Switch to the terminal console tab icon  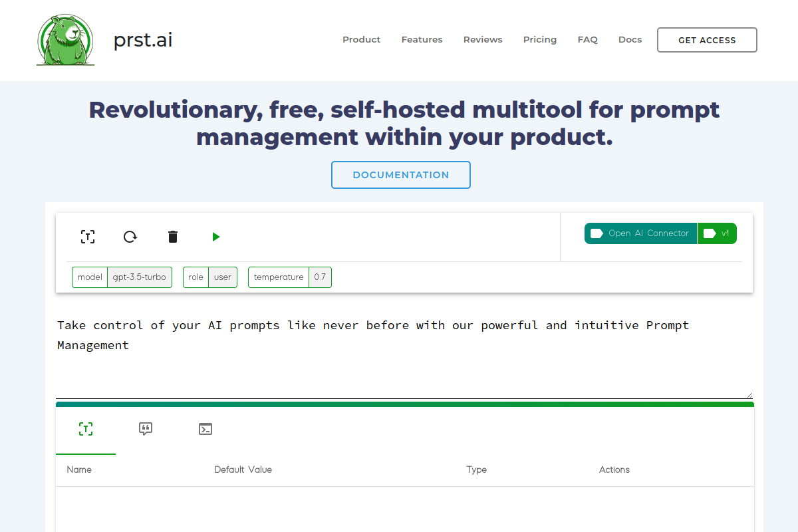pos(205,429)
